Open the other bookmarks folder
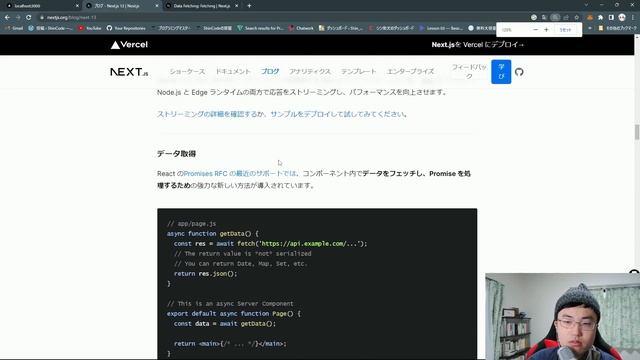The height and width of the screenshot is (360, 640). pyautogui.click(x=617, y=28)
